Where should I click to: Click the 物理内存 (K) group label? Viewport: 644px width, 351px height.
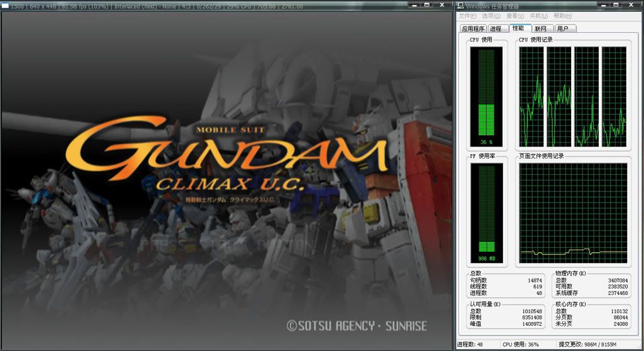570,274
